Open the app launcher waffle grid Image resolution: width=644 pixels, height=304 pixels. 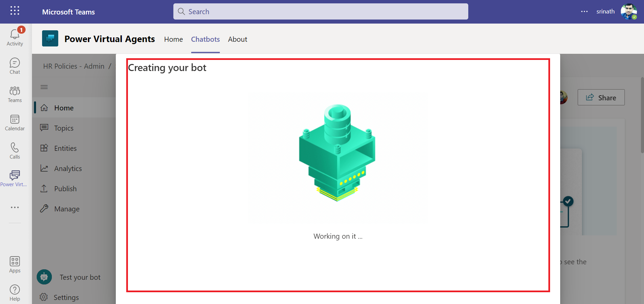pyautogui.click(x=15, y=11)
